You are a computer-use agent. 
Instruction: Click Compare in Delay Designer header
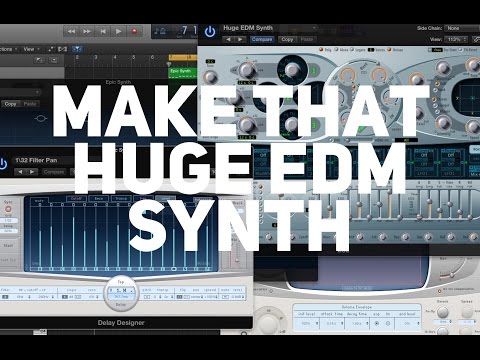click(x=54, y=172)
